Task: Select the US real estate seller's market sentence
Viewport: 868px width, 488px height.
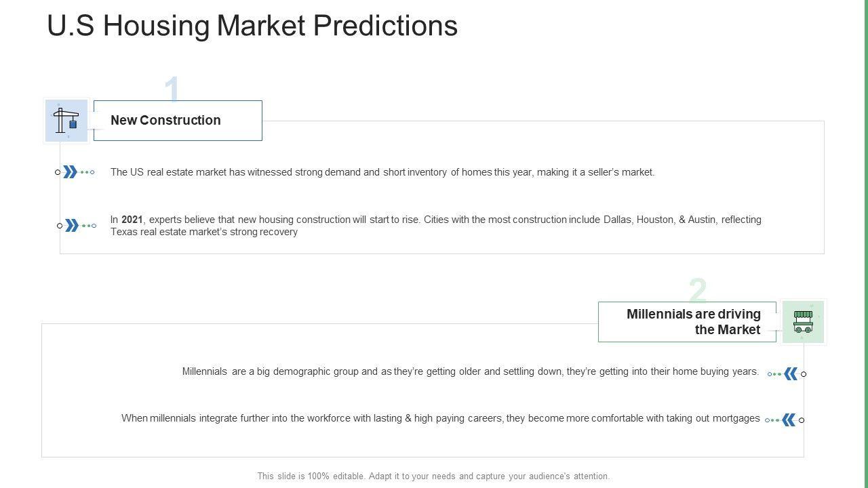Action: pos(382,172)
